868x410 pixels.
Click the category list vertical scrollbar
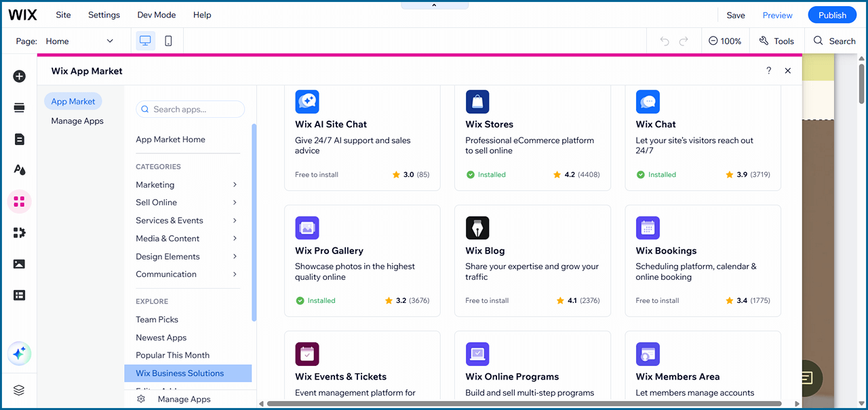pyautogui.click(x=254, y=222)
